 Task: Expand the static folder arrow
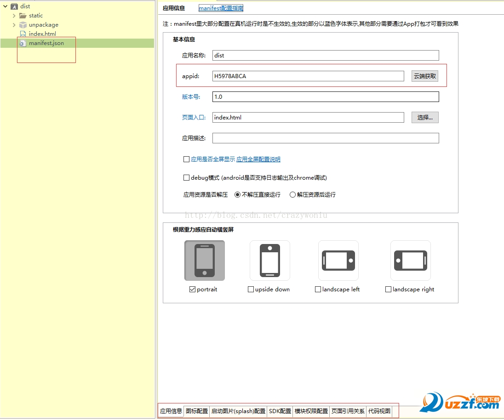click(14, 16)
